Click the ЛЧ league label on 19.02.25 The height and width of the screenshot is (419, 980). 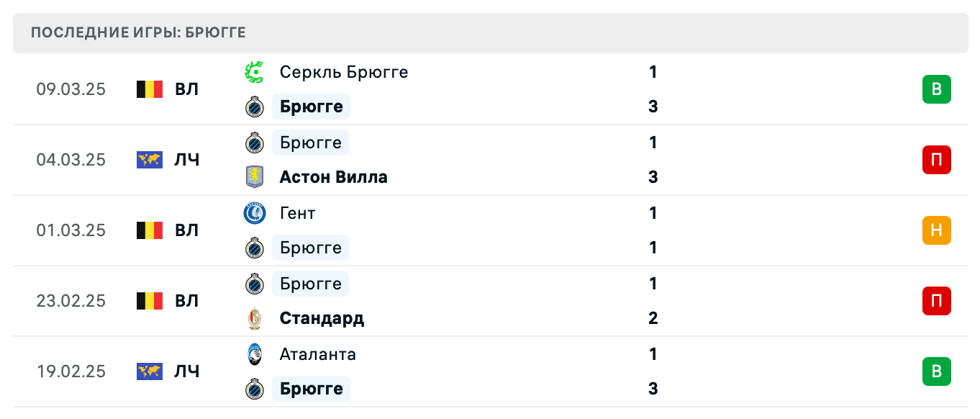point(187,371)
